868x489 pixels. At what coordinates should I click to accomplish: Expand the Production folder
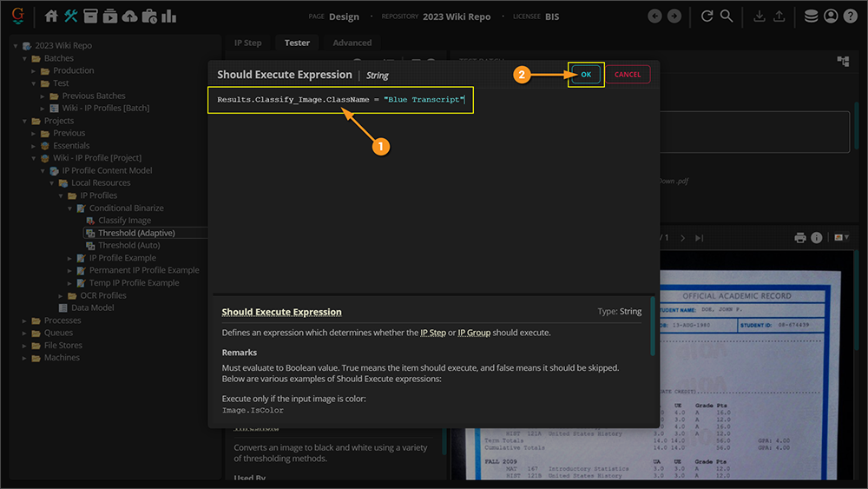(33, 71)
